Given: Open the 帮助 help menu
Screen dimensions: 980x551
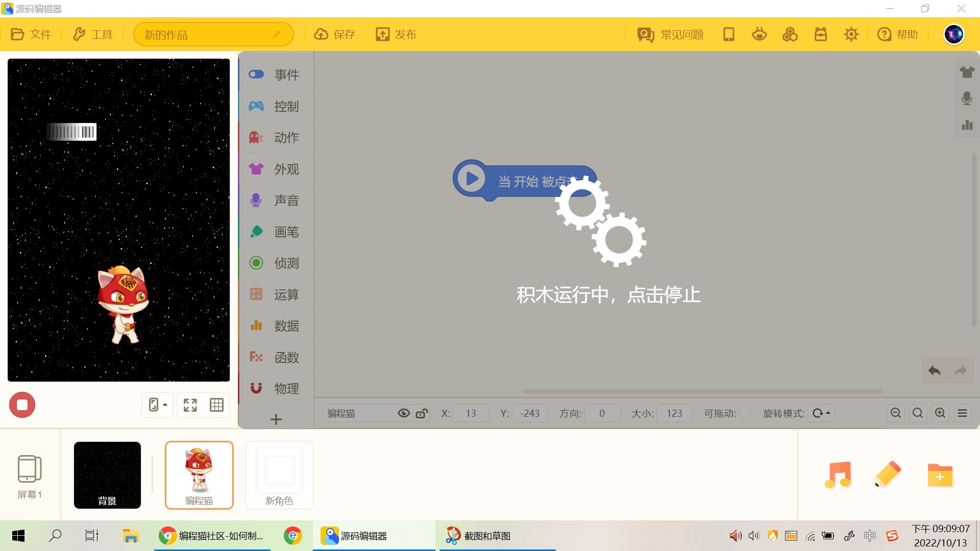Looking at the screenshot, I should pyautogui.click(x=897, y=34).
